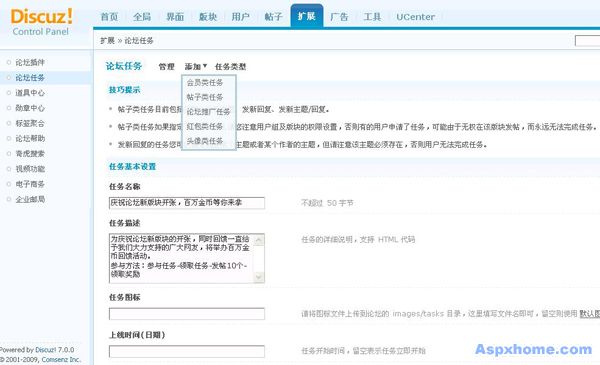The image size is (600, 365).
Task: Switch to the 全局 tab
Action: [x=142, y=17]
